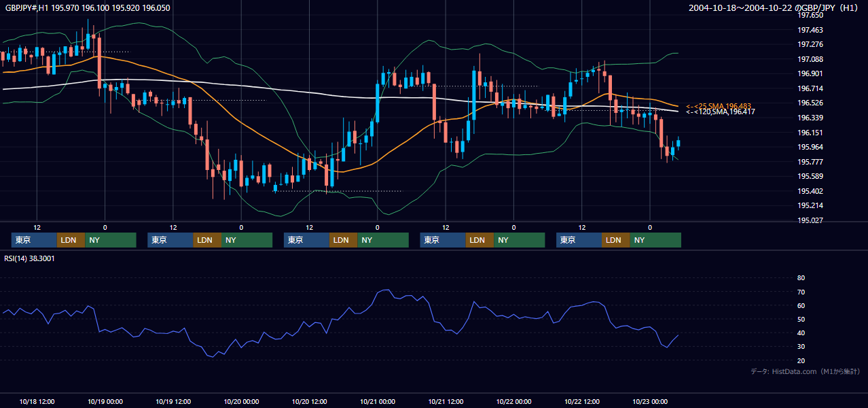The width and height of the screenshot is (868, 408).
Task: Click price axis value 196.151
Action: 810,133
